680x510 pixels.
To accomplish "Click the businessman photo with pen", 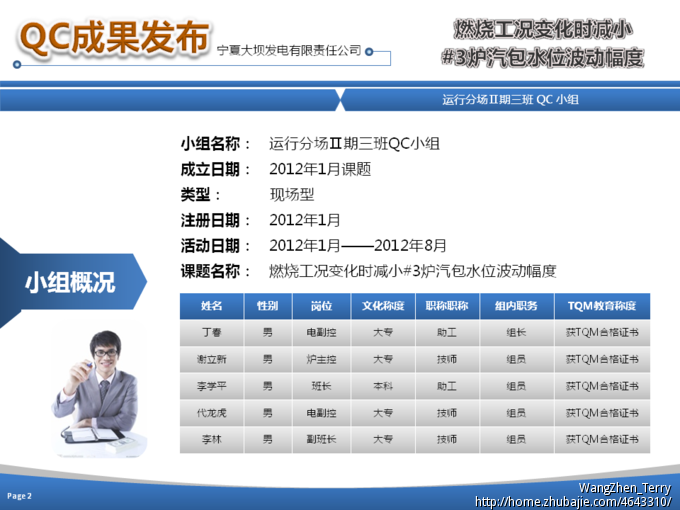I will (96, 388).
